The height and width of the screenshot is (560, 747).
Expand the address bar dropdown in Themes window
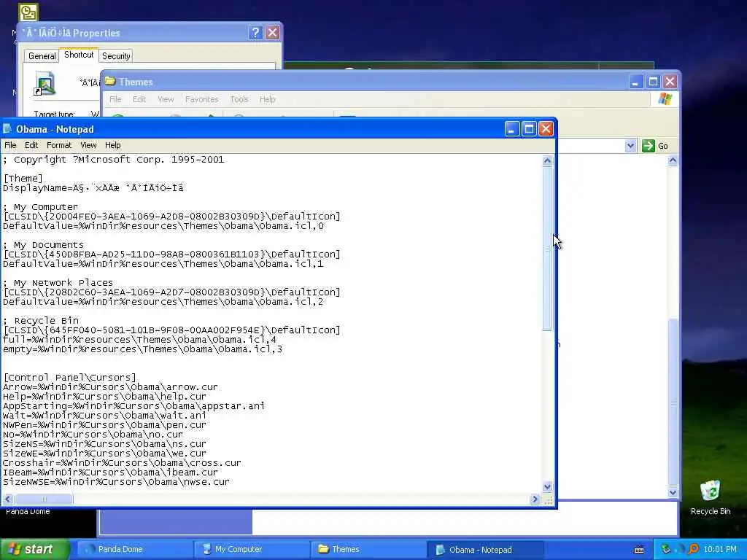tap(630, 146)
